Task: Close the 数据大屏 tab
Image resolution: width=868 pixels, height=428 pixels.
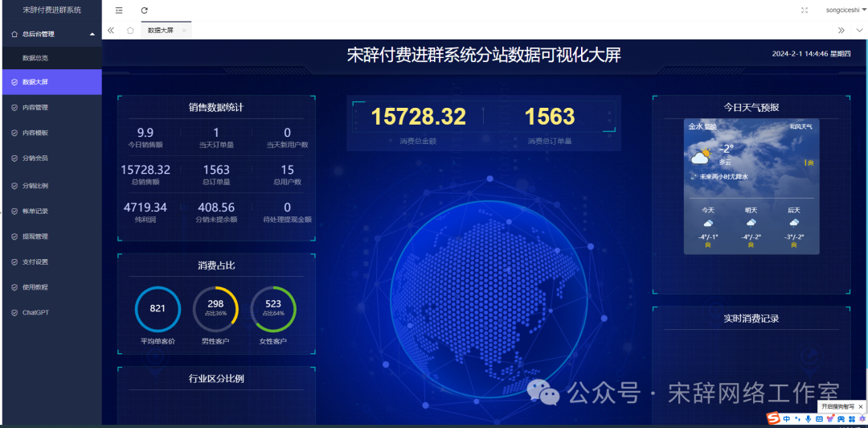Action: 183,31
